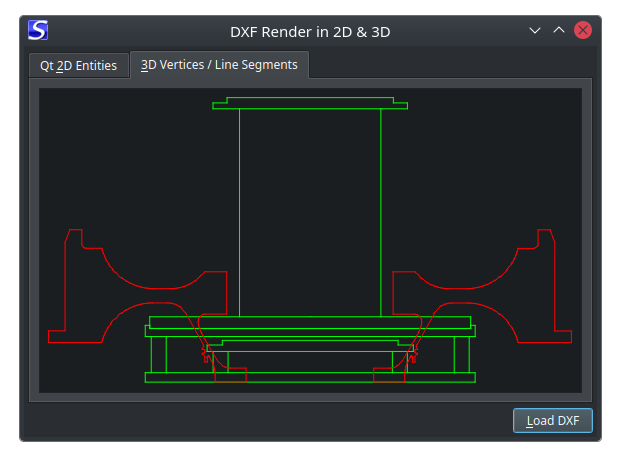Open the application window menu icon

(x=38, y=30)
